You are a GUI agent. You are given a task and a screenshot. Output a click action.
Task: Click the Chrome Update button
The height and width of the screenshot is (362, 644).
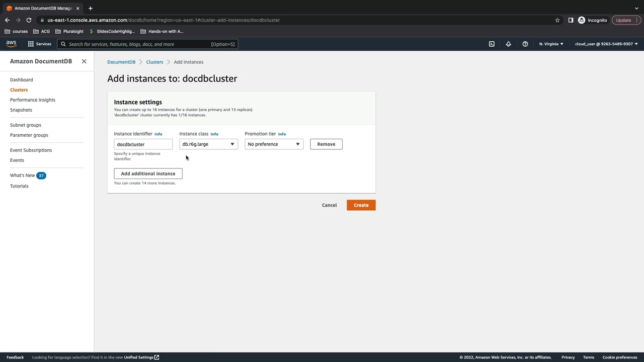click(x=626, y=20)
